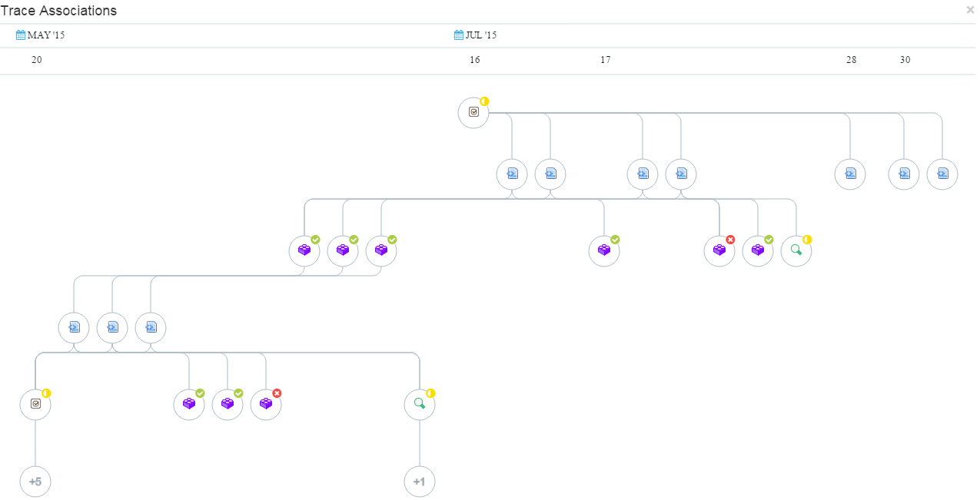This screenshot has height=500, width=980.
Task: Expand the +5 collapsed nodes circle
Action: click(x=35, y=482)
